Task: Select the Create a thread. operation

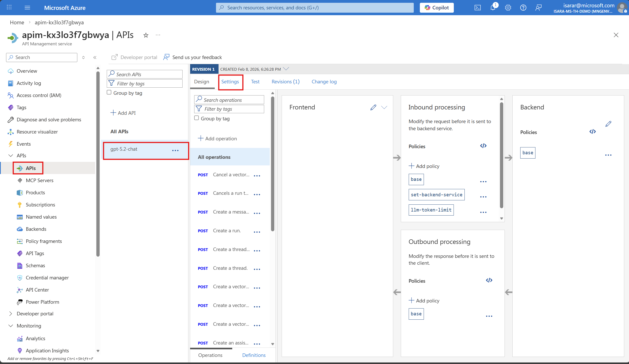Action: 230,268
